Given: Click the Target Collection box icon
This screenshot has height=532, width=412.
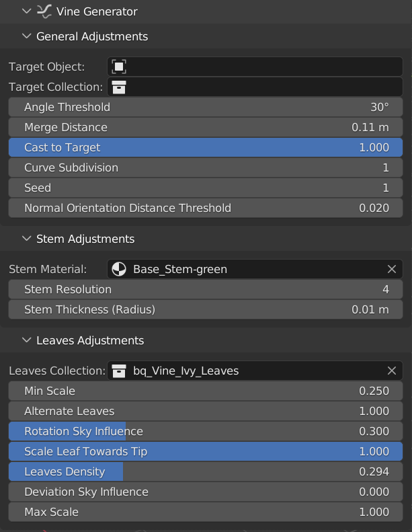Looking at the screenshot, I should point(119,87).
